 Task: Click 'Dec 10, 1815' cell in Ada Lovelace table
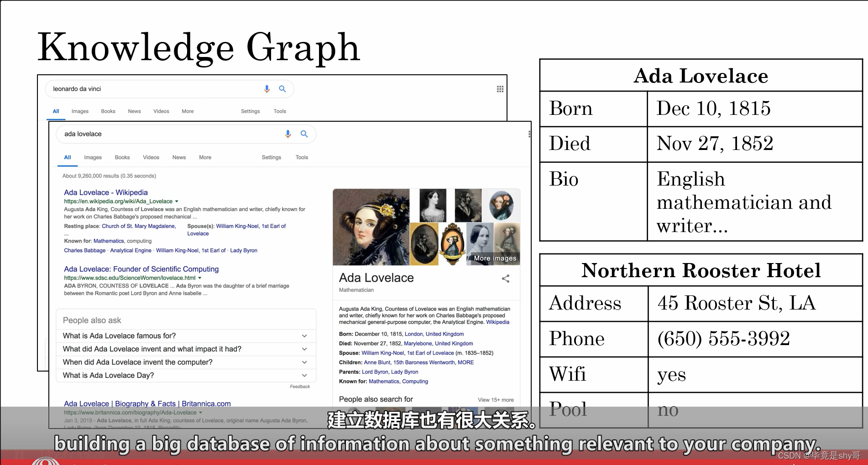tap(755, 109)
